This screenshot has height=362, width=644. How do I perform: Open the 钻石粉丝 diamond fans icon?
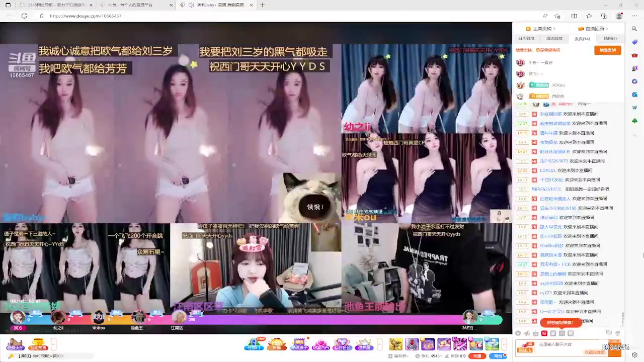[x=342, y=344]
